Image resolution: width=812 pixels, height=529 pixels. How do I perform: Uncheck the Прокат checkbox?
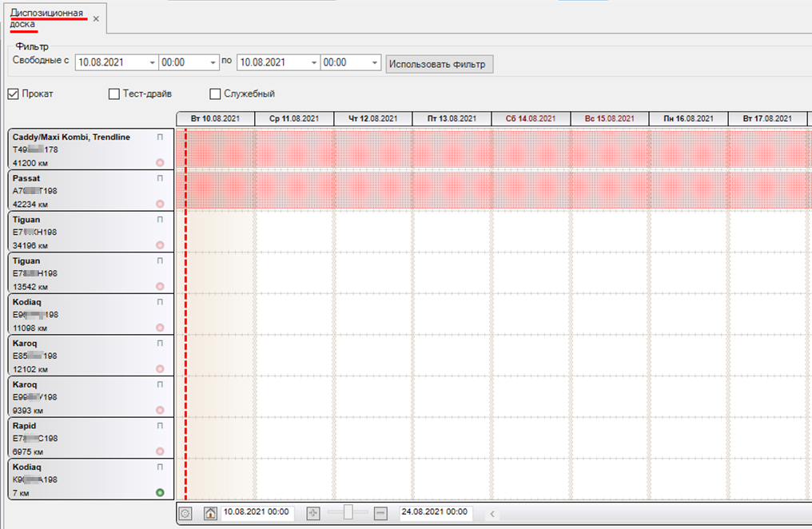click(x=13, y=93)
